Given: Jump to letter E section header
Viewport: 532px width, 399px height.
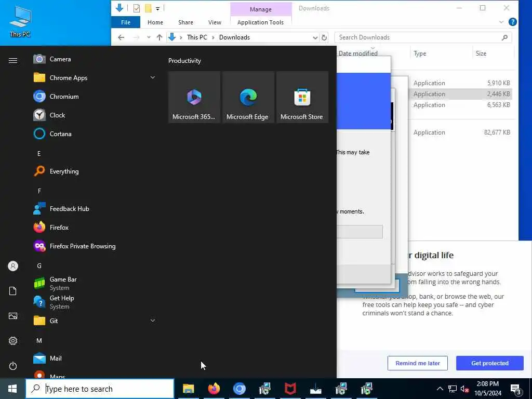Looking at the screenshot, I should pos(39,154).
